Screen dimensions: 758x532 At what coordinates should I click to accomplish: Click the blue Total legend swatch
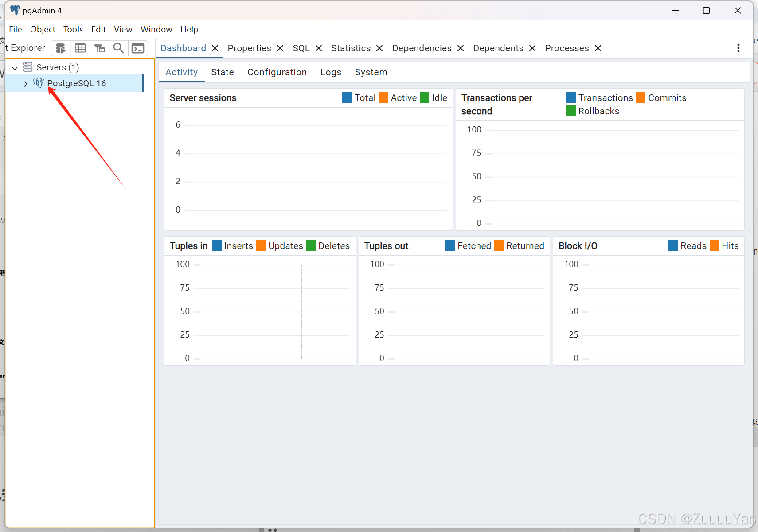[347, 97]
